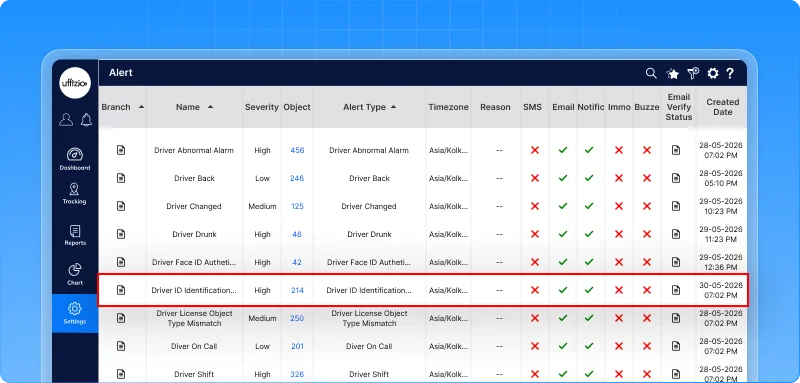Open object link 201

click(x=297, y=346)
